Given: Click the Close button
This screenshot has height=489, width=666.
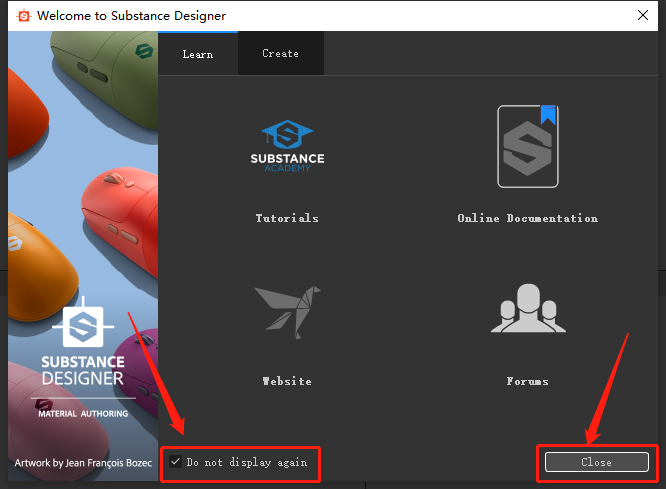Looking at the screenshot, I should coord(597,462).
